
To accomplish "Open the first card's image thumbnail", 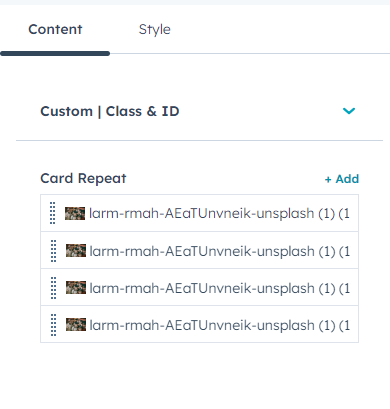I will tap(75, 213).
